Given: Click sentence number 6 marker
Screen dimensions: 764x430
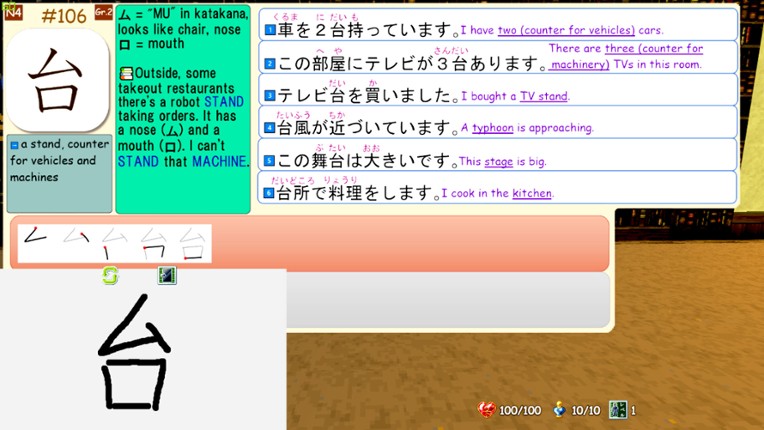Looking at the screenshot, I should (270, 193).
